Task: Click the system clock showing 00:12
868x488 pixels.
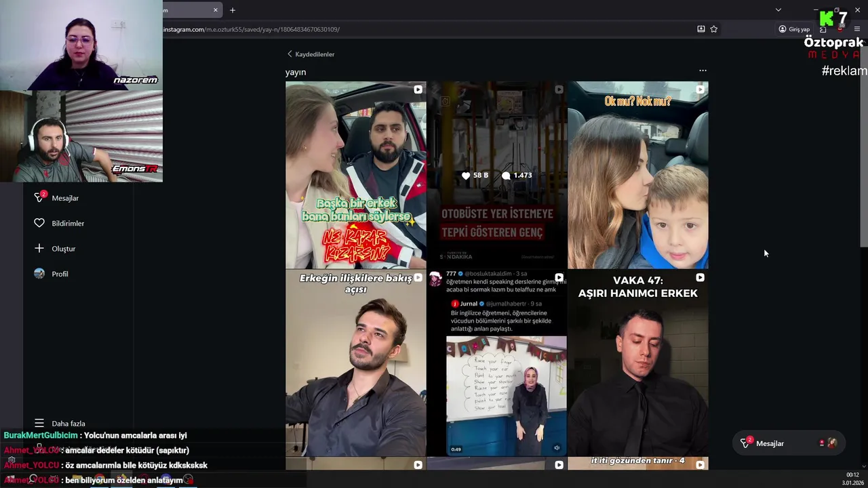Action: 852,475
